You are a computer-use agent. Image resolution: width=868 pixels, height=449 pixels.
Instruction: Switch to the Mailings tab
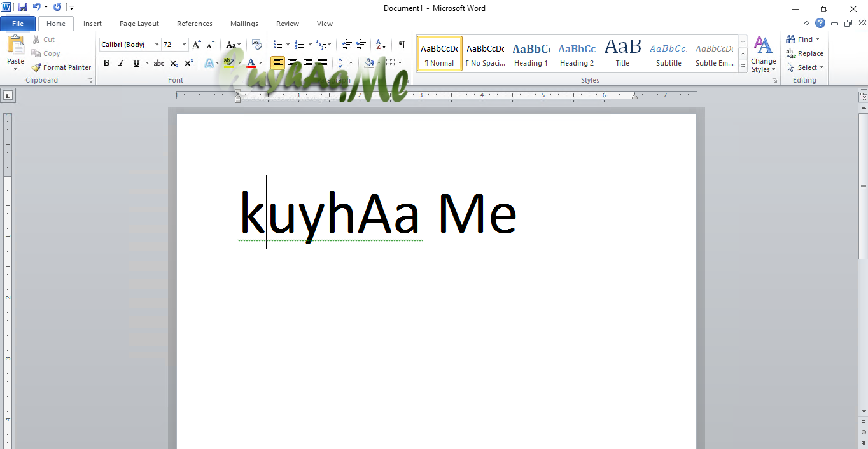244,24
